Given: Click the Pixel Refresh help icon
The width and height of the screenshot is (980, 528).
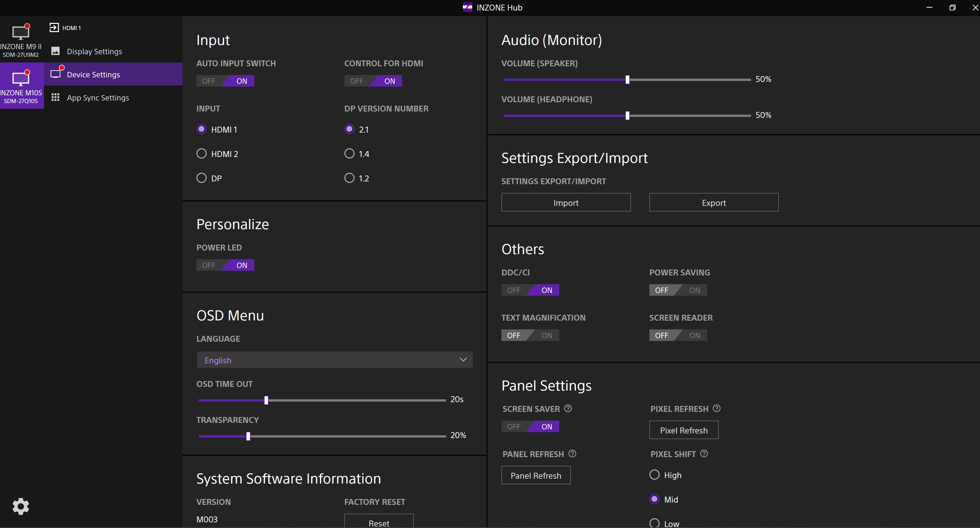Looking at the screenshot, I should click(x=717, y=409).
